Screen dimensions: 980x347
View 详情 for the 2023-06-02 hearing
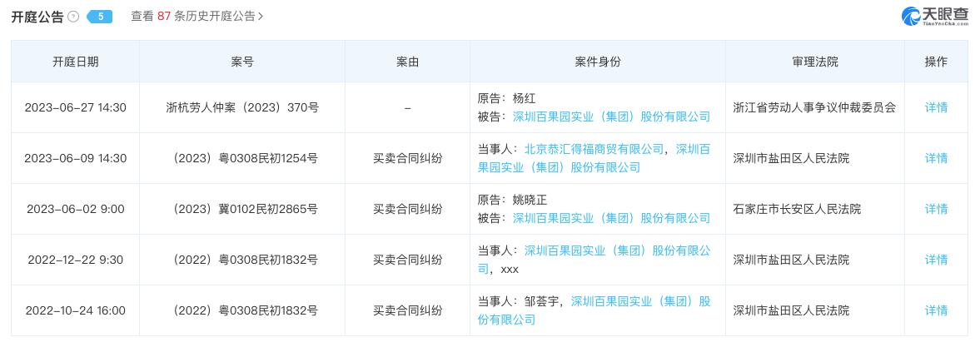pyautogui.click(x=936, y=209)
